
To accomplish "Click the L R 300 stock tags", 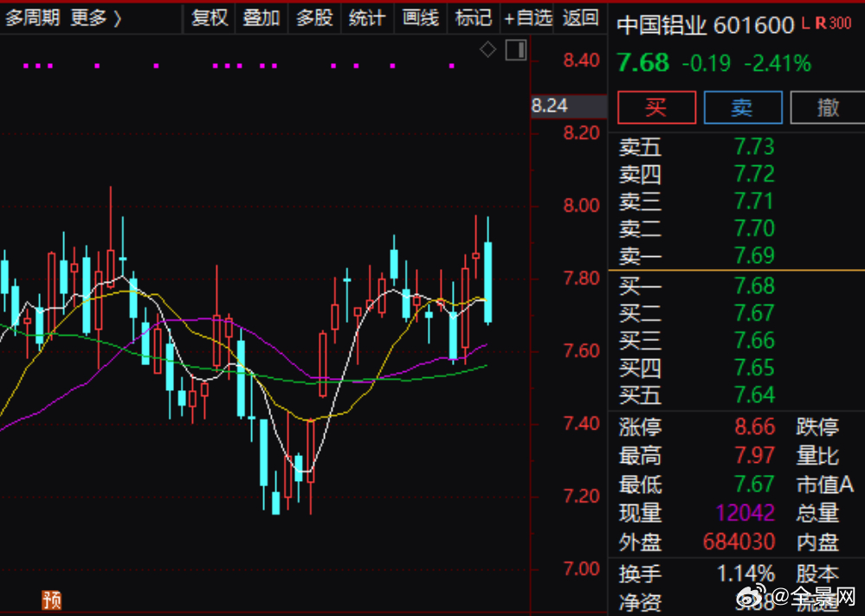I will tap(827, 23).
